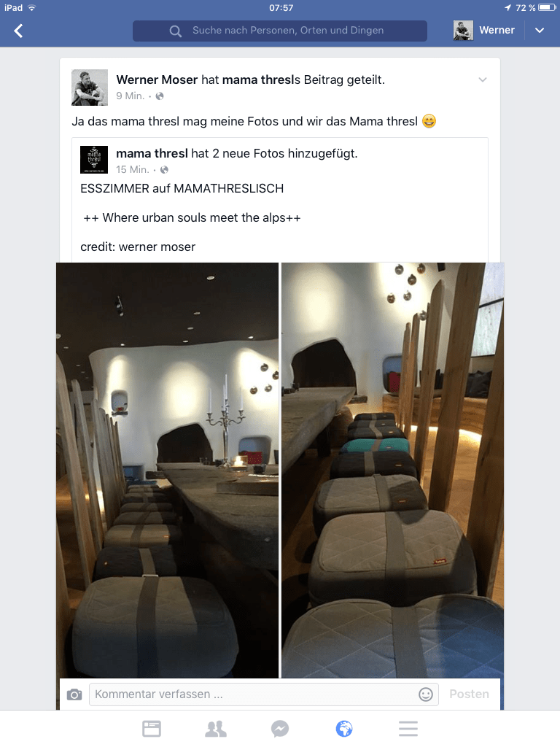The width and height of the screenshot is (560, 747).
Task: Open the Werner Moser name link
Action: pyautogui.click(x=157, y=80)
